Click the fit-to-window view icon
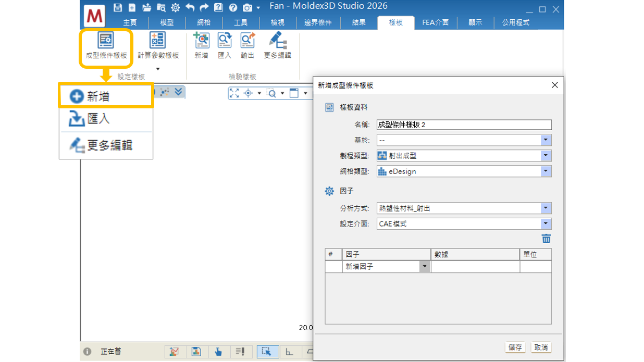This screenshot has height=362, width=644. [234, 93]
